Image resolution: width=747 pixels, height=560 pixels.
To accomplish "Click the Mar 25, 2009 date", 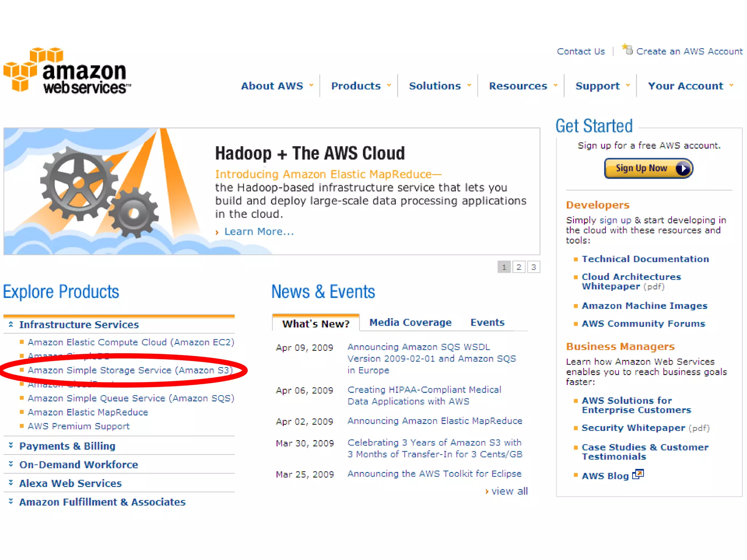I will coord(305,474).
